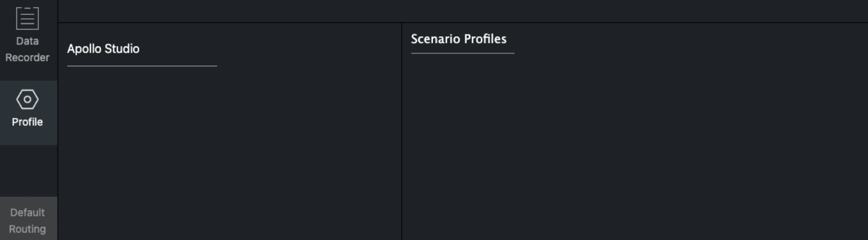
Task: Click the word "Profiles" in Scenario Profiles
Action: 485,39
